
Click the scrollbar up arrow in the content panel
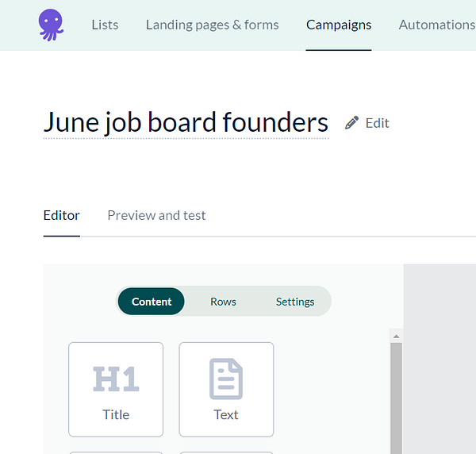pyautogui.click(x=397, y=337)
